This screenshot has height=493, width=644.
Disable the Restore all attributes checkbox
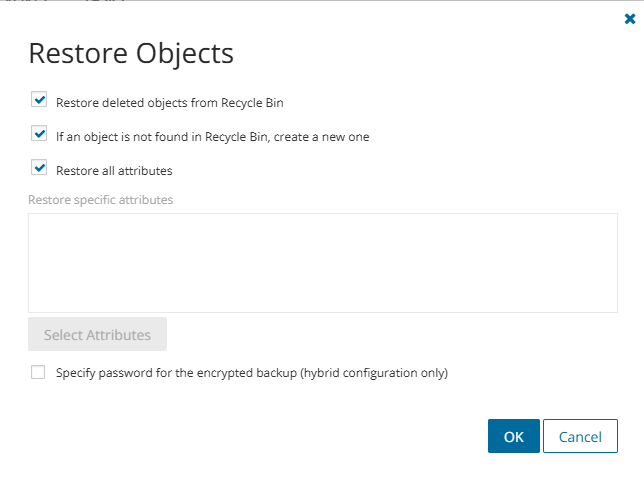(39, 168)
